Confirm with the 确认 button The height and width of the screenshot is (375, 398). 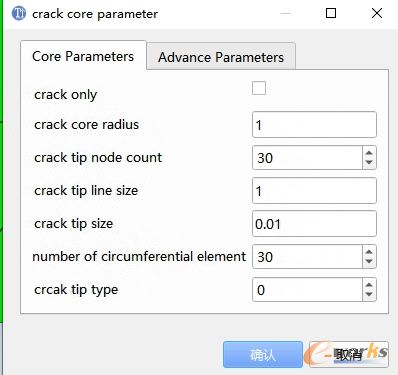point(263,355)
